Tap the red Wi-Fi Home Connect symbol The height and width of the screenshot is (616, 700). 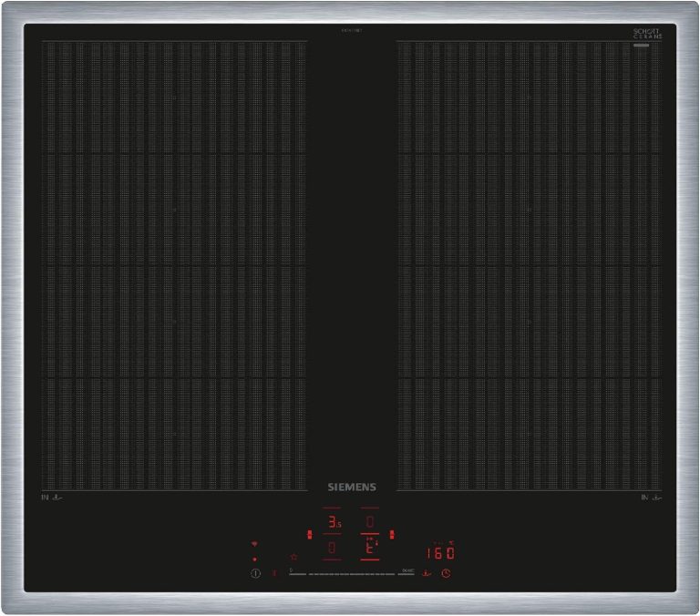(255, 544)
